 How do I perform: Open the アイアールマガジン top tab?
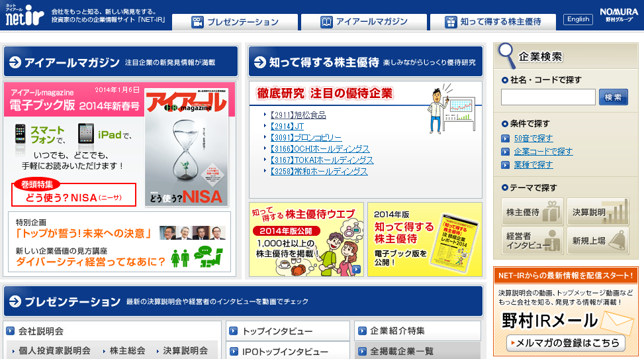pyautogui.click(x=364, y=23)
